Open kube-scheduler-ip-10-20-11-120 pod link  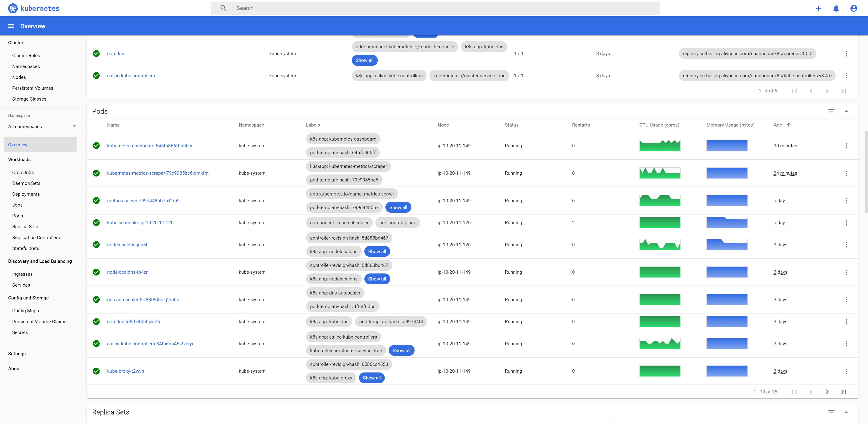(x=140, y=222)
